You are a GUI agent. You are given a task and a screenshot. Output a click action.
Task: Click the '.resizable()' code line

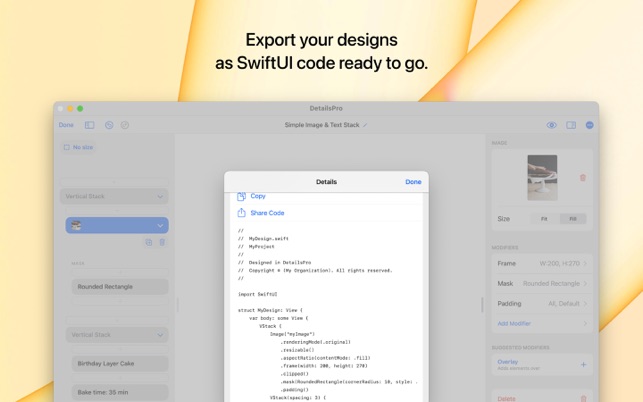coord(297,350)
